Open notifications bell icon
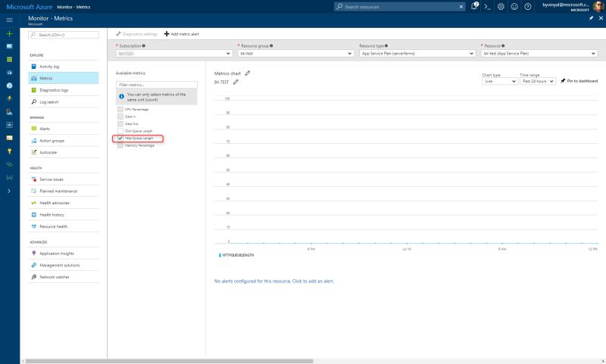 point(474,6)
